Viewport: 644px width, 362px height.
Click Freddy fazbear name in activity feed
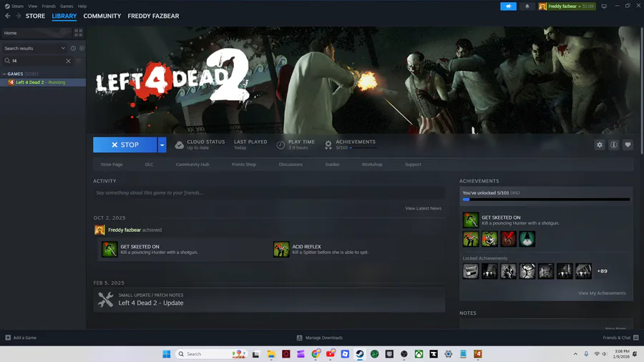click(125, 230)
